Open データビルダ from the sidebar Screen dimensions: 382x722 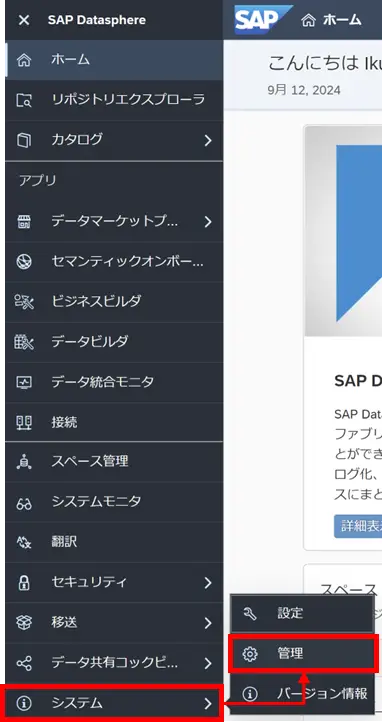coord(114,342)
